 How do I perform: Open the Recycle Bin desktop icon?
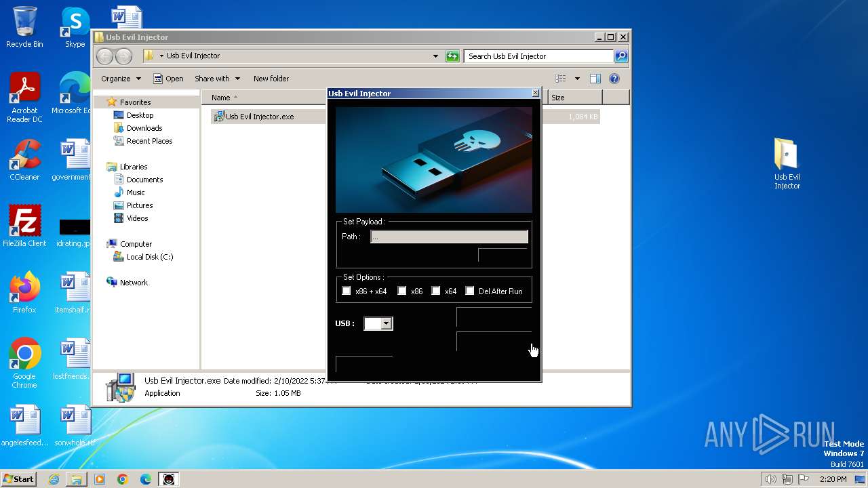pyautogui.click(x=24, y=27)
